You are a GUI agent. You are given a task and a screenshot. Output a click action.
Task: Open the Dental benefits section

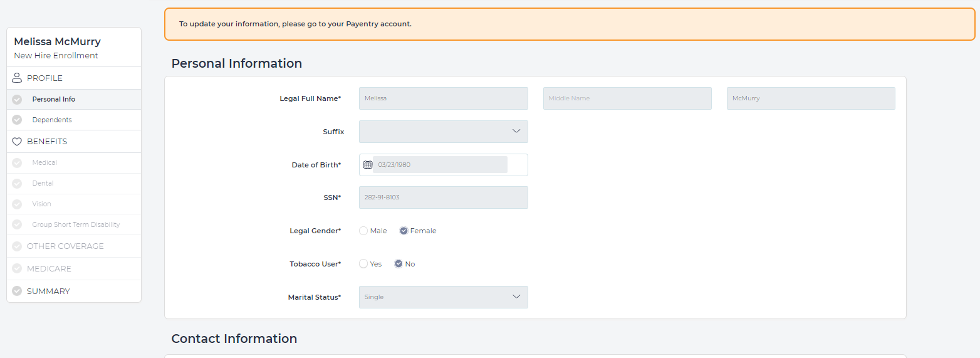tap(43, 184)
